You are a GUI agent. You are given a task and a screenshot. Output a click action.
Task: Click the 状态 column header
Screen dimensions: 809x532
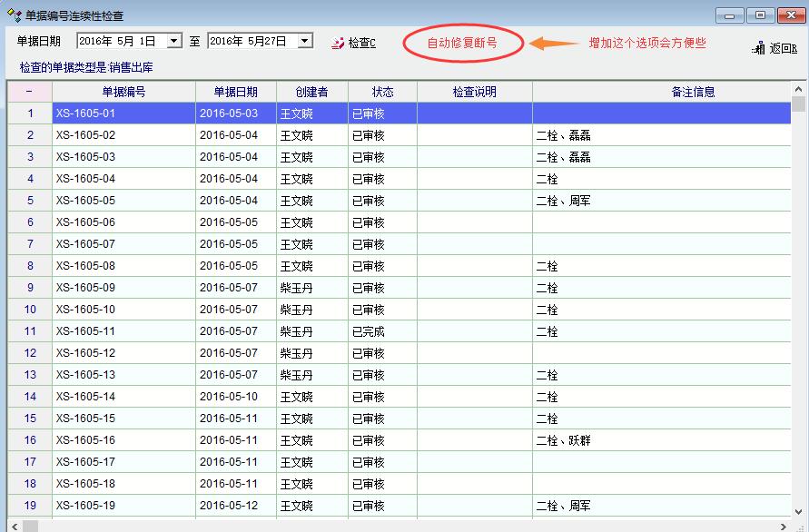382,92
